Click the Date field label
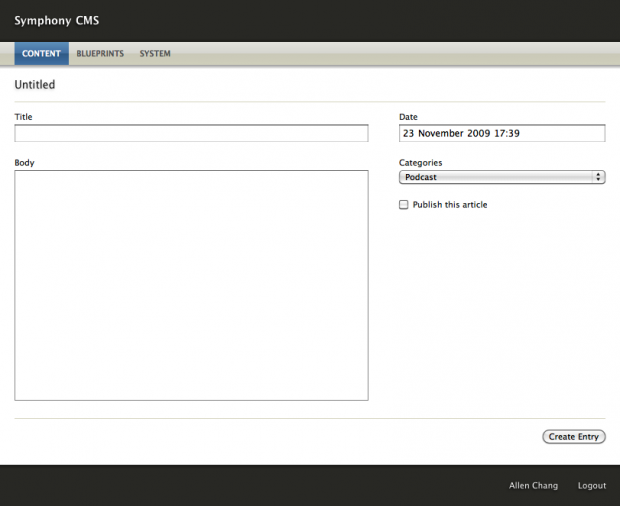 pos(408,117)
